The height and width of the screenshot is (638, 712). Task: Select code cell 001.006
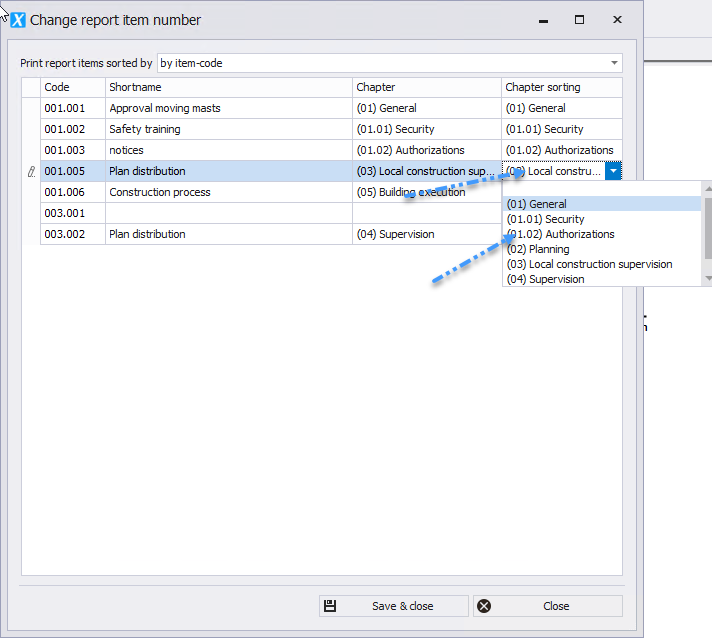pyautogui.click(x=73, y=192)
